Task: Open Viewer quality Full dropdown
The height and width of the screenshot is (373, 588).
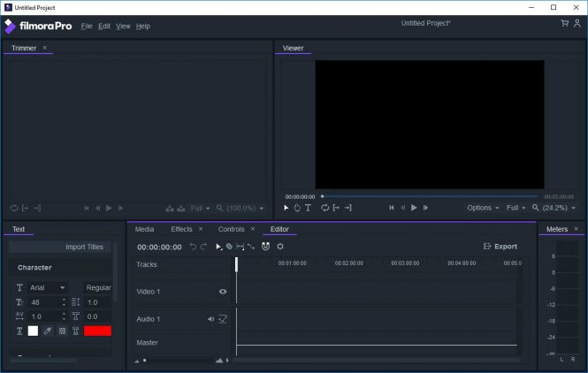Action: 516,208
